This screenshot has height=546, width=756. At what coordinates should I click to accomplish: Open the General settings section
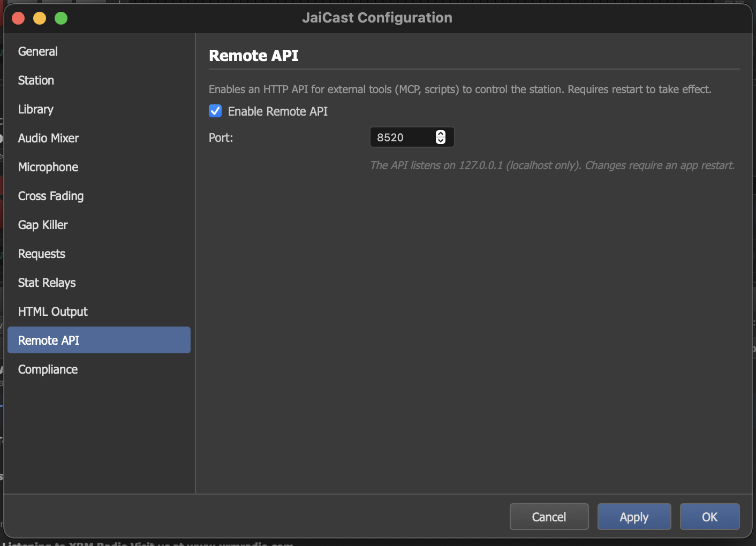[x=99, y=51]
